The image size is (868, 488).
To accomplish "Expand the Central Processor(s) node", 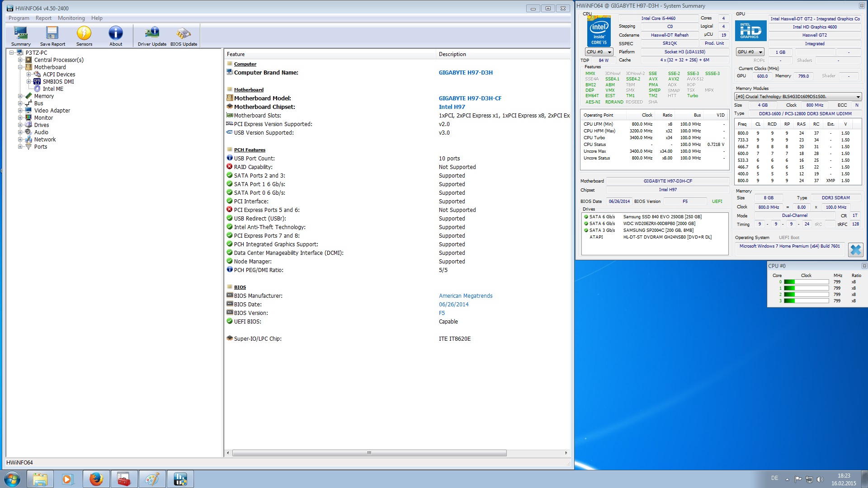I will [20, 60].
